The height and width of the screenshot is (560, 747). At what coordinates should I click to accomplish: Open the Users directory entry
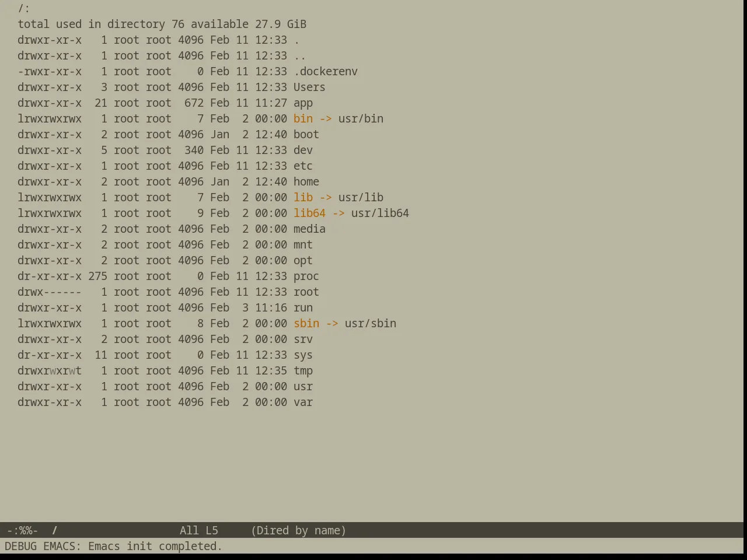coord(309,87)
